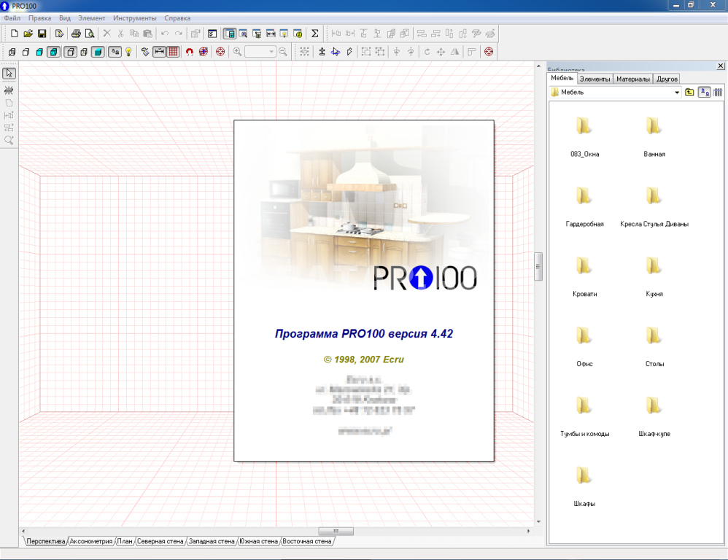Screen dimensions: 728x560
Task: Enable wireframe display mode cube icon
Action: click(x=12, y=52)
